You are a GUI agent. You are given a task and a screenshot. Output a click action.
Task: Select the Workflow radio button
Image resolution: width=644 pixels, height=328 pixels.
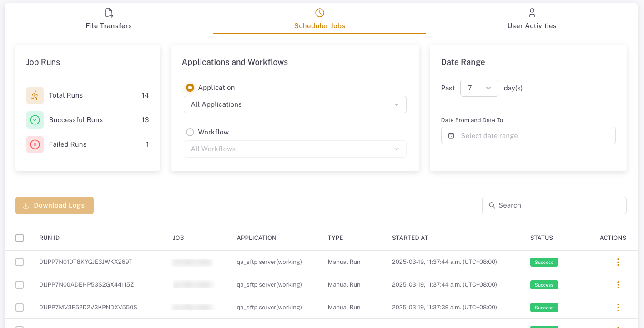point(190,132)
